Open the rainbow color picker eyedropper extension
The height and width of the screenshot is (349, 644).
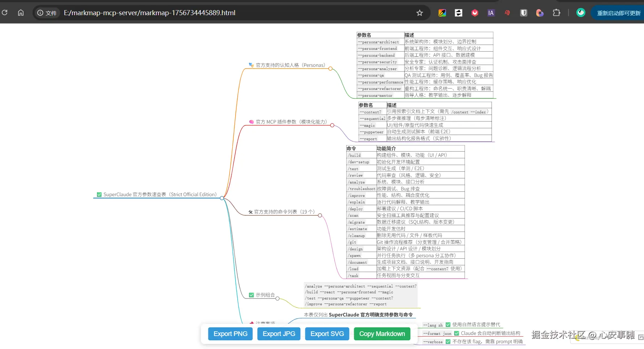(x=442, y=13)
